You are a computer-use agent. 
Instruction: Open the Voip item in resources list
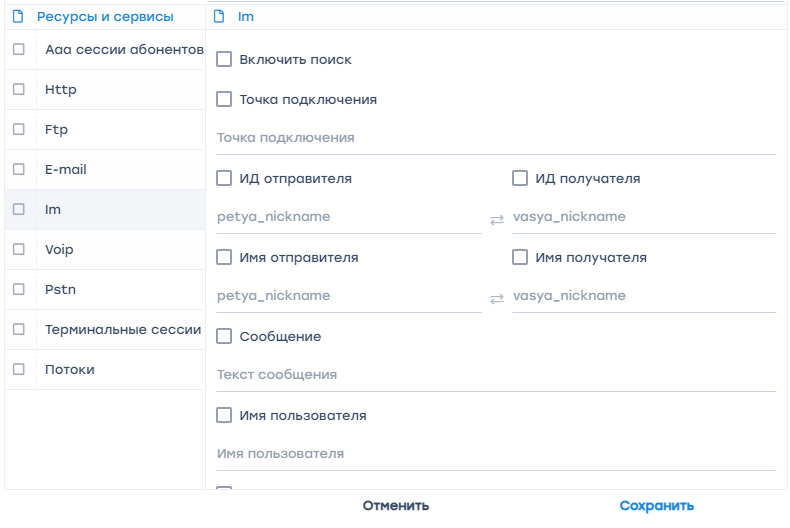(x=59, y=249)
